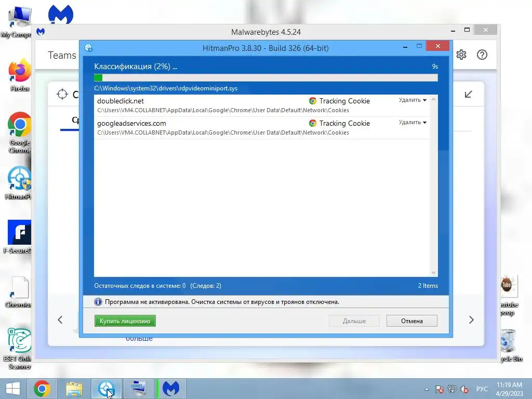This screenshot has height=399, width=532.
Task: Open Firefox desktop shortcut
Action: pyautogui.click(x=20, y=75)
